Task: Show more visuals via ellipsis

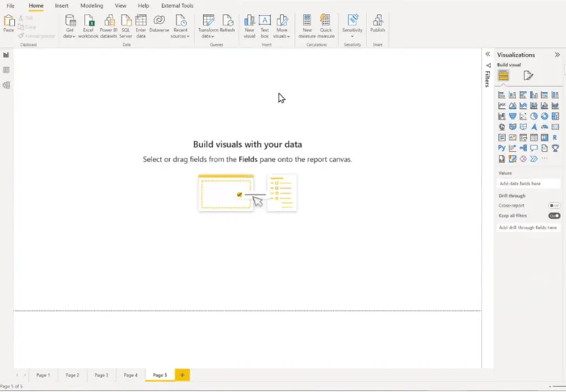Action: (x=544, y=158)
